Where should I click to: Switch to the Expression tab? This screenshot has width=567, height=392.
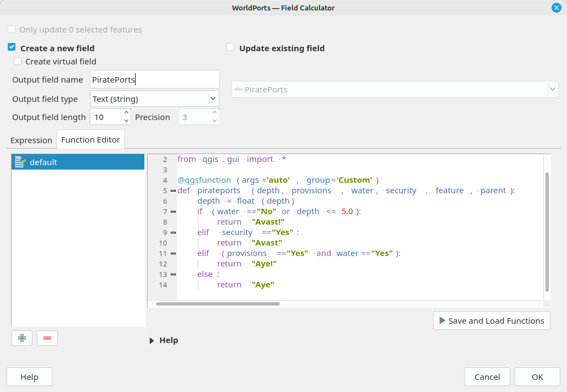pos(32,140)
